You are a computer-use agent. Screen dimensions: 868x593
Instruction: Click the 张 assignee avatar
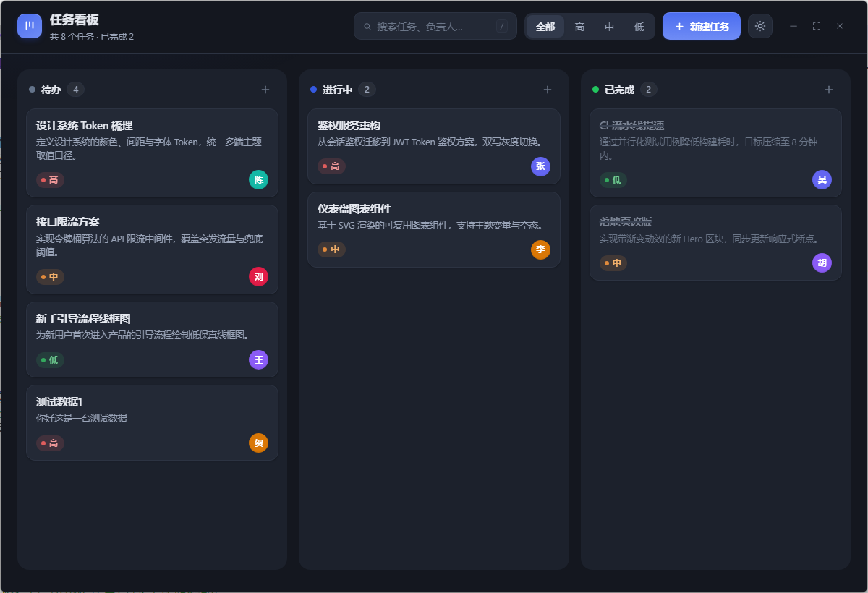540,166
